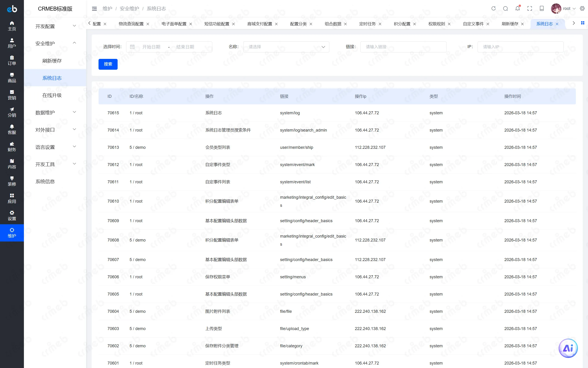Open the 设置 settings sidebar icon
The height and width of the screenshot is (368, 588).
click(x=12, y=216)
